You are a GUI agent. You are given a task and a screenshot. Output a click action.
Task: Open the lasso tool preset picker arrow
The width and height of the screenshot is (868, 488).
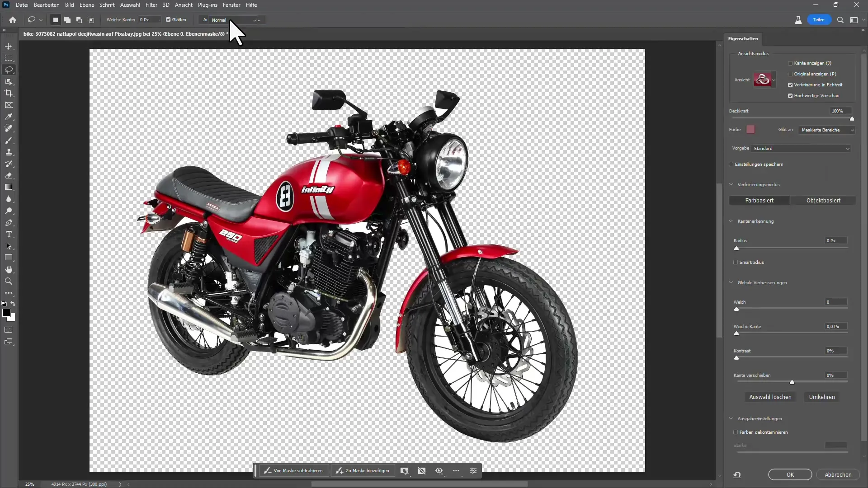41,20
